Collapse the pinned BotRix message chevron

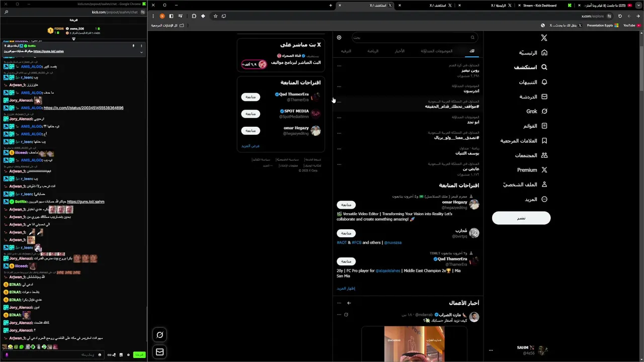point(141,52)
